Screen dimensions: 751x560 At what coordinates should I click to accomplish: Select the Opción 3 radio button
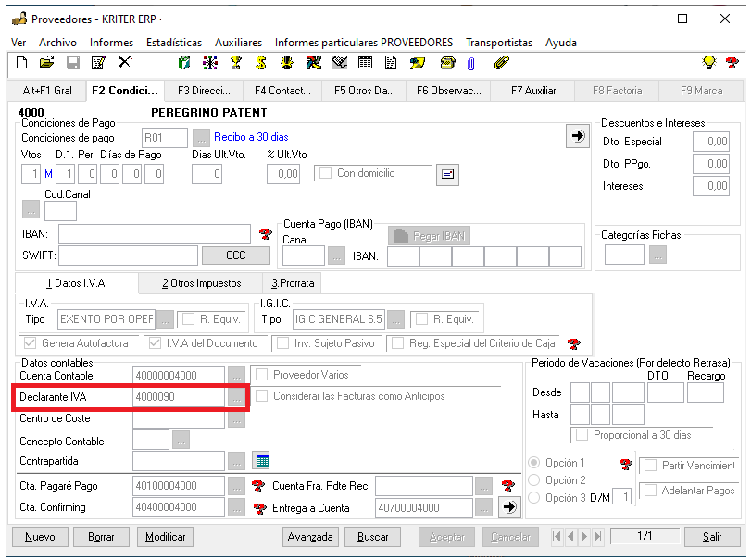pyautogui.click(x=534, y=498)
